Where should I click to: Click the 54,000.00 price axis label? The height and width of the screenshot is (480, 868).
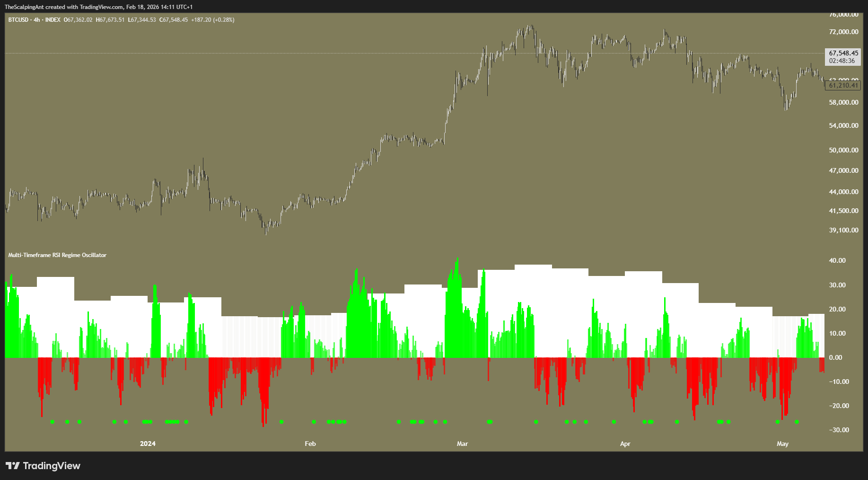point(843,126)
